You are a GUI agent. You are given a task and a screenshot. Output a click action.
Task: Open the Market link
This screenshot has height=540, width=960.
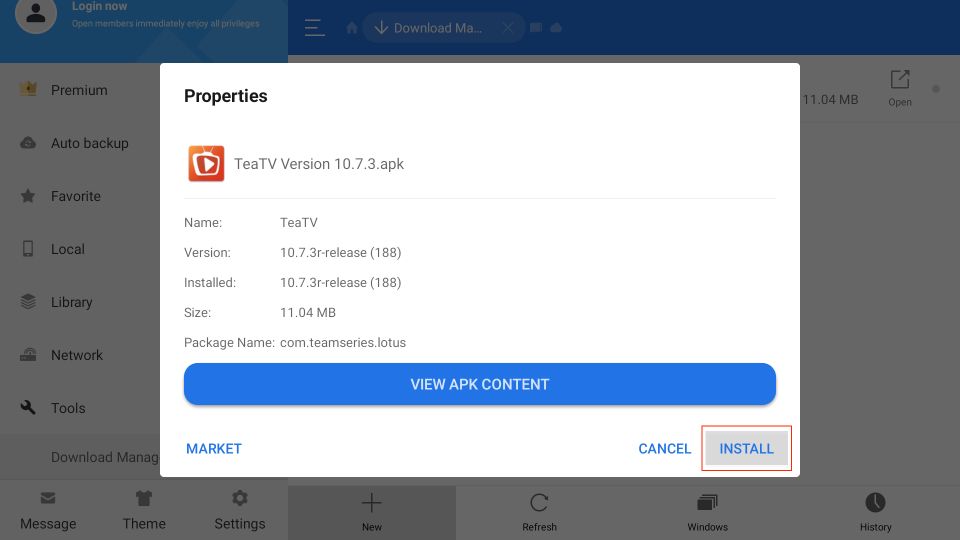click(x=214, y=449)
